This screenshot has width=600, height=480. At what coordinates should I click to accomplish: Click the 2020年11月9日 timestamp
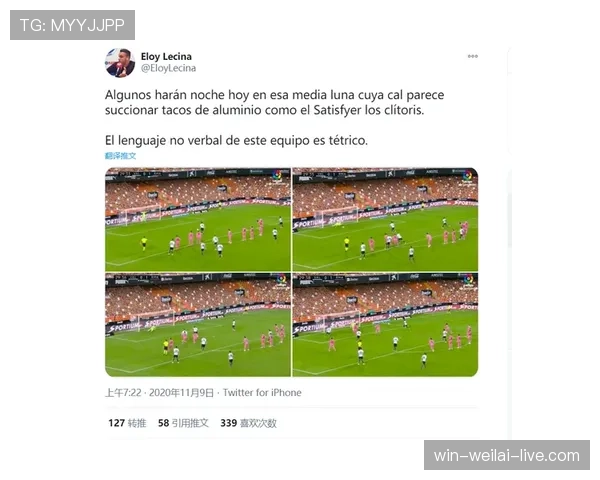(x=181, y=393)
